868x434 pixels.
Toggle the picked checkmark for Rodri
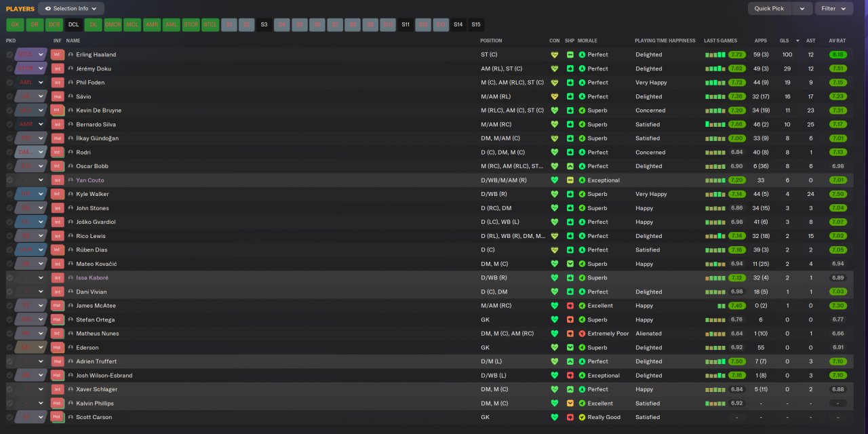tap(9, 153)
